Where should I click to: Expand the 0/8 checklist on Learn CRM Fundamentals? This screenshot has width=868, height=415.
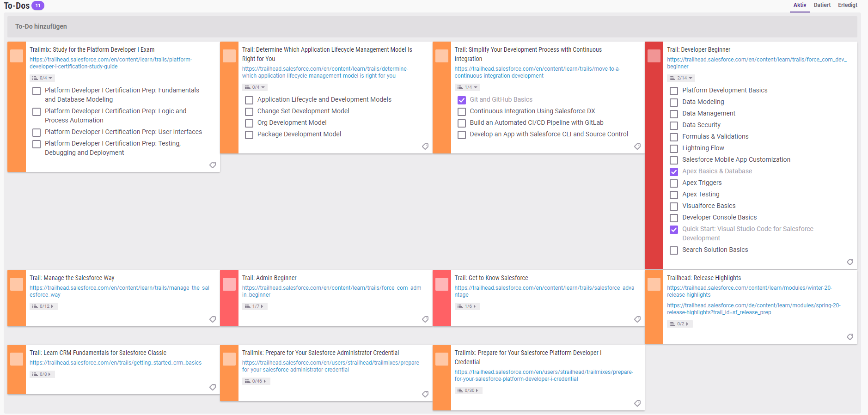point(42,374)
